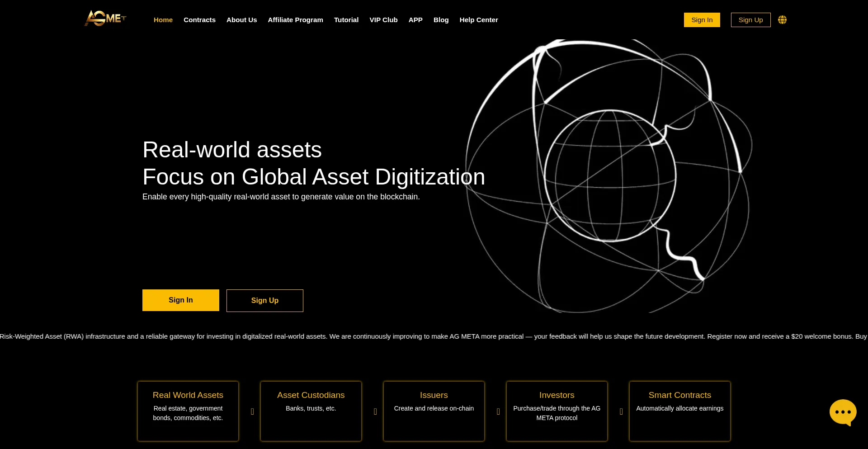Screen dimensions: 868x449
Task: Go to the Home menu item
Action: (x=163, y=20)
